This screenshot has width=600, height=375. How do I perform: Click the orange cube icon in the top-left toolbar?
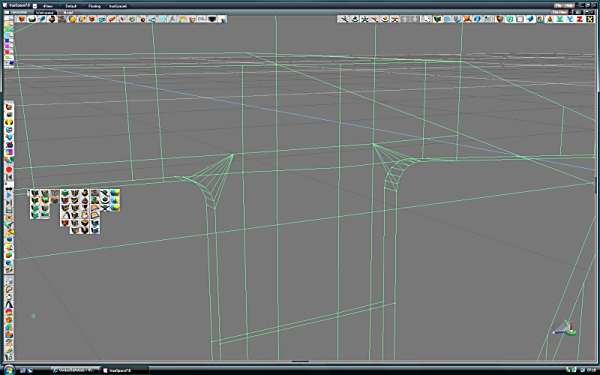[22, 19]
